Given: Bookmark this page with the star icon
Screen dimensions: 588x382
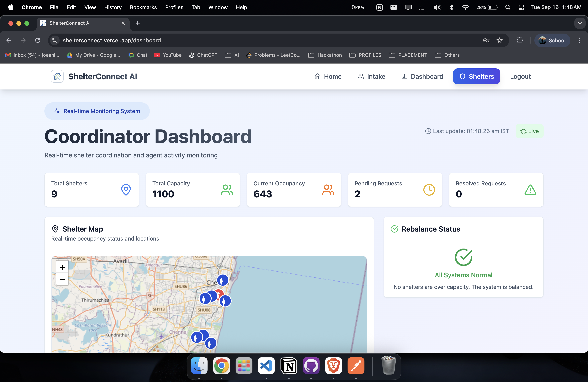Looking at the screenshot, I should pyautogui.click(x=499, y=40).
